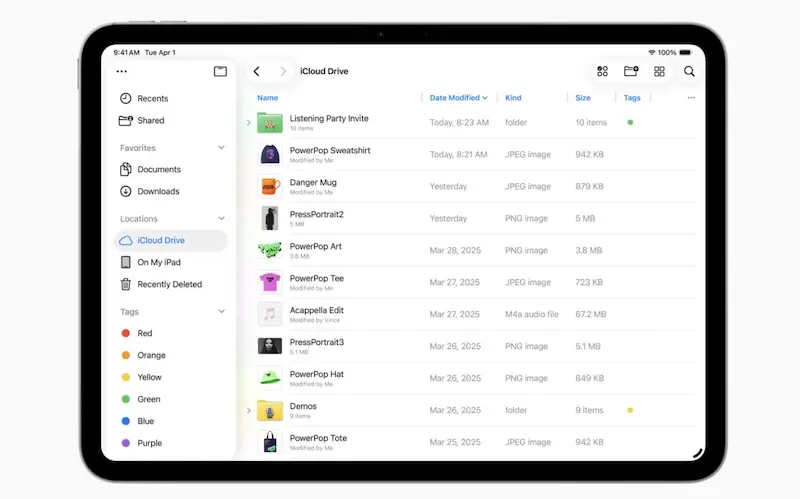Open the PowerPop Tee thumbnail
The width and height of the screenshot is (800, 499).
tap(270, 282)
